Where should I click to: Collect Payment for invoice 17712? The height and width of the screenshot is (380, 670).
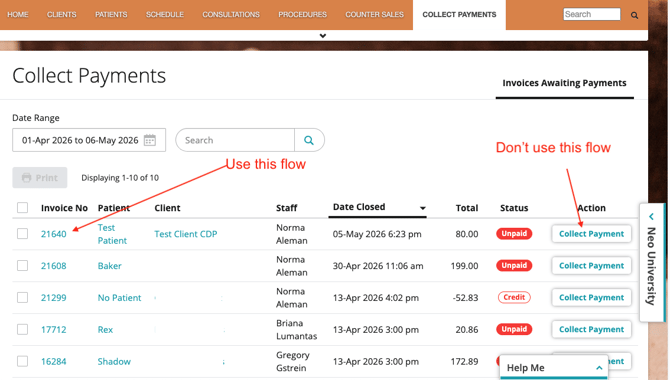(x=591, y=329)
